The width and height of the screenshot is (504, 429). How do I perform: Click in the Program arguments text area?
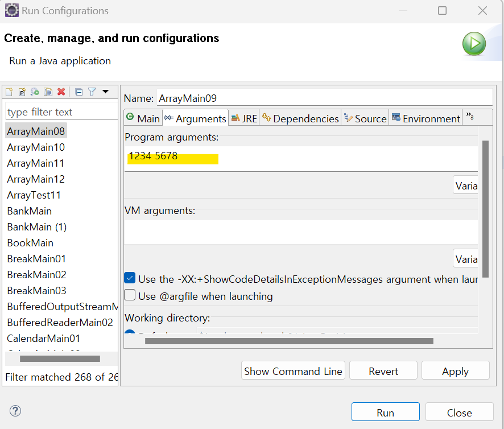(x=301, y=159)
